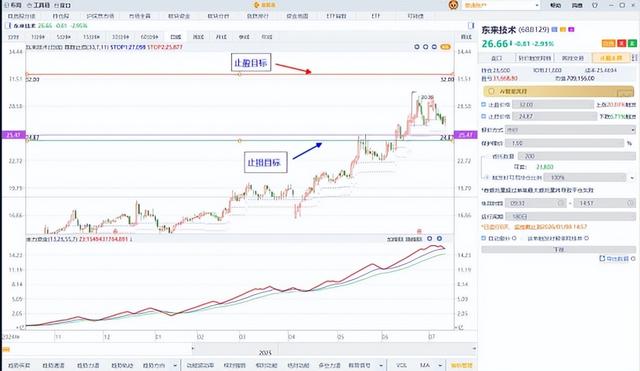640x371 pixels.
Task: Switch to the 盘口 tab in right panel
Action: (x=496, y=58)
